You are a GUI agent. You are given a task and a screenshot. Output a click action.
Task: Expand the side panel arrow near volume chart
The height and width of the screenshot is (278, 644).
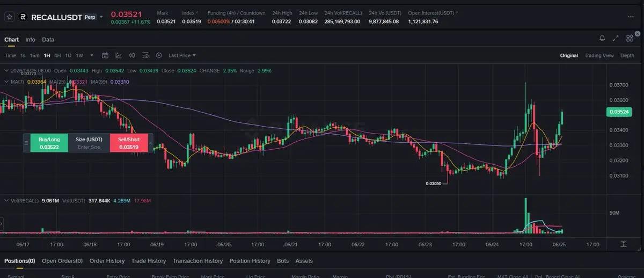click(x=2, y=224)
